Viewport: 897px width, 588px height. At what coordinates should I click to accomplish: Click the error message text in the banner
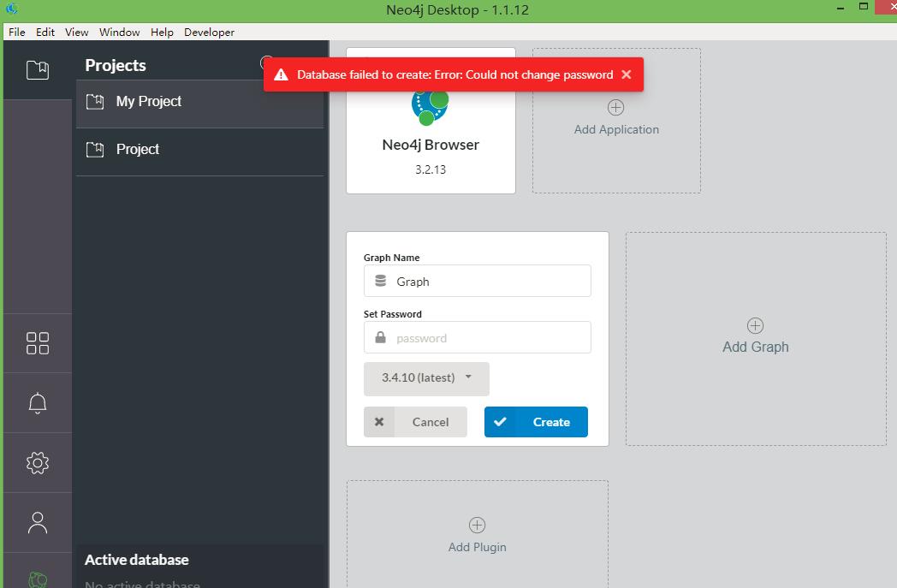point(454,75)
